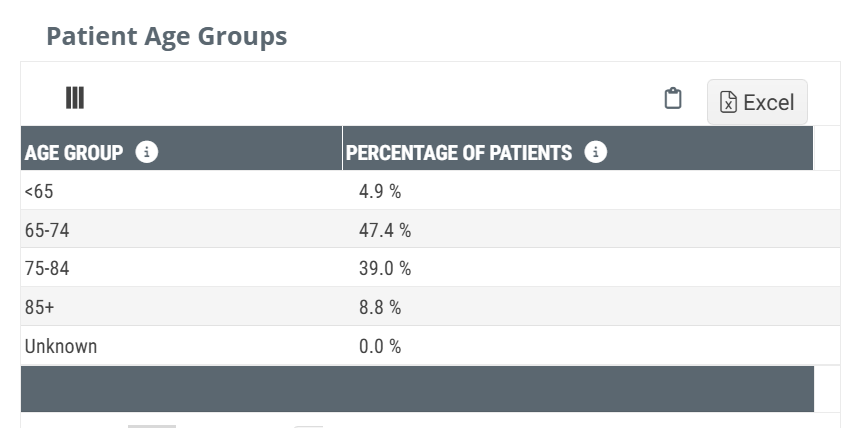Click the 8.8 % percentage cell
Screen dimensions: 854x428
pyautogui.click(x=380, y=308)
